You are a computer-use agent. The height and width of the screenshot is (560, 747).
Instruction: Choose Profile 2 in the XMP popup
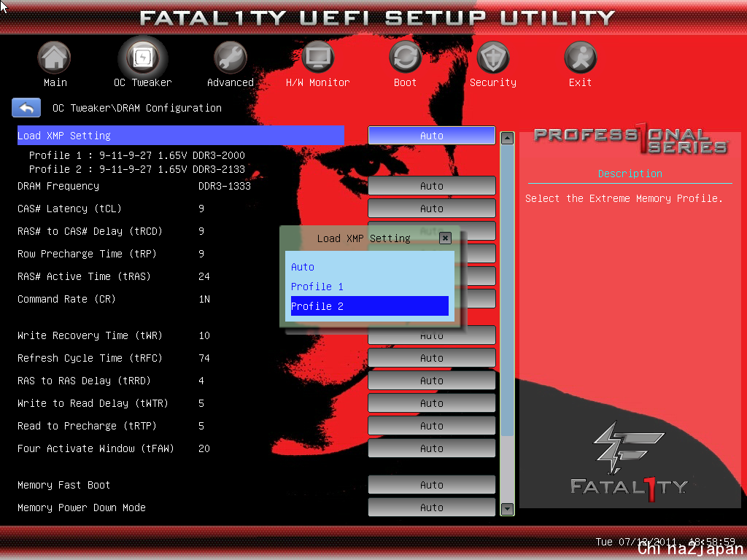(x=369, y=306)
